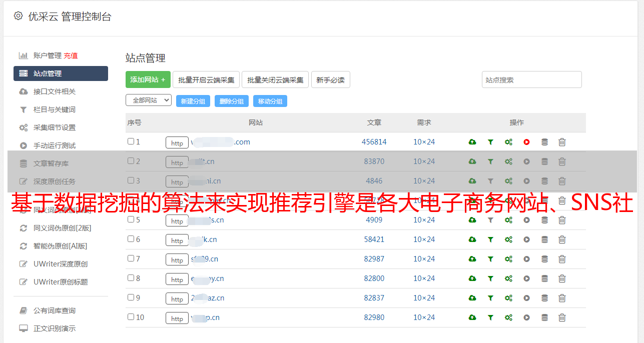
Task: Click the cloud upload icon in row 8
Action: (x=472, y=278)
